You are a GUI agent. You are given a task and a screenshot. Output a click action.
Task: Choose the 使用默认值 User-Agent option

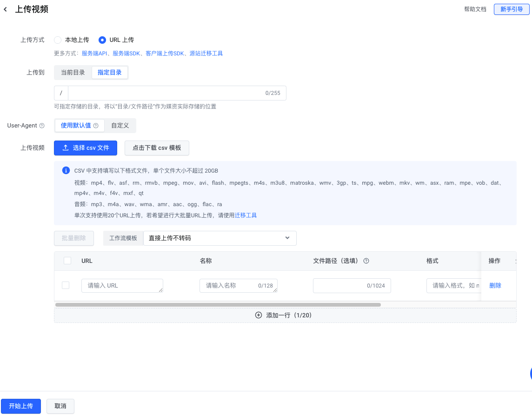click(80, 126)
